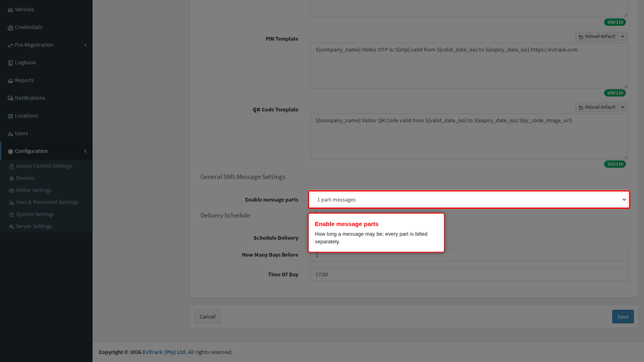Click the Vehicles sidebar icon
The image size is (644, 362).
click(10, 10)
